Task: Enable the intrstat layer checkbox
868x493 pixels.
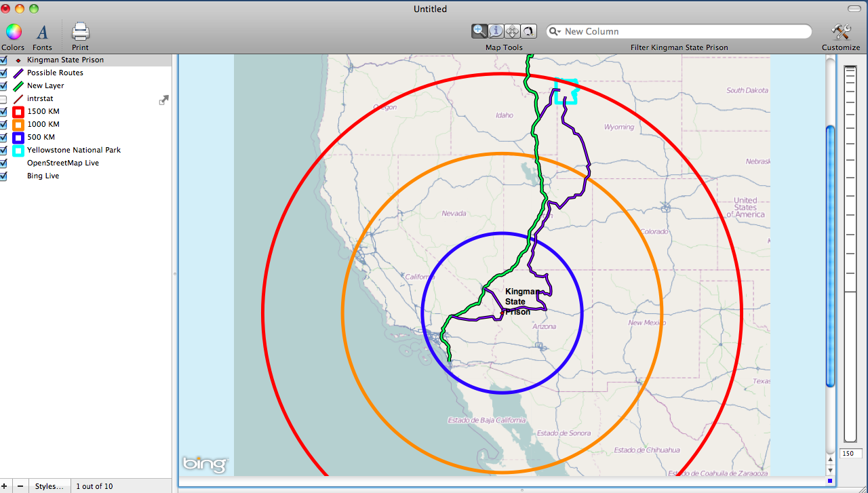Action: click(x=3, y=98)
